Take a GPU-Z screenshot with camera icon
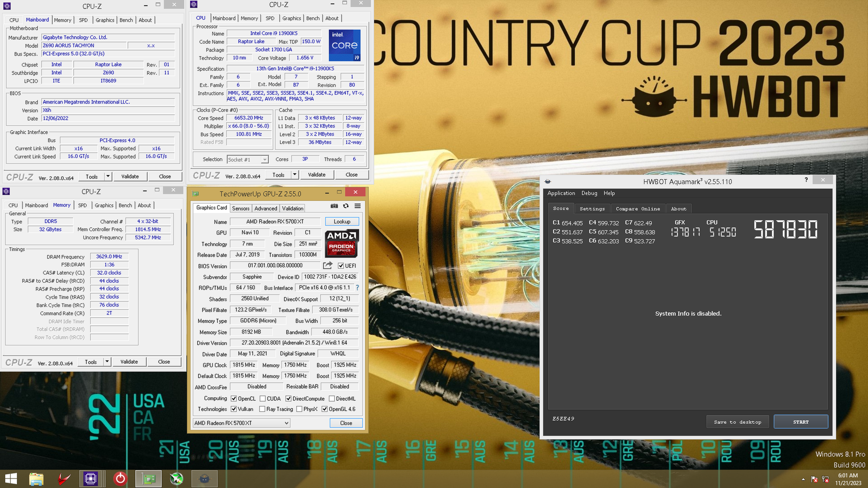The image size is (868, 488). coord(334,206)
